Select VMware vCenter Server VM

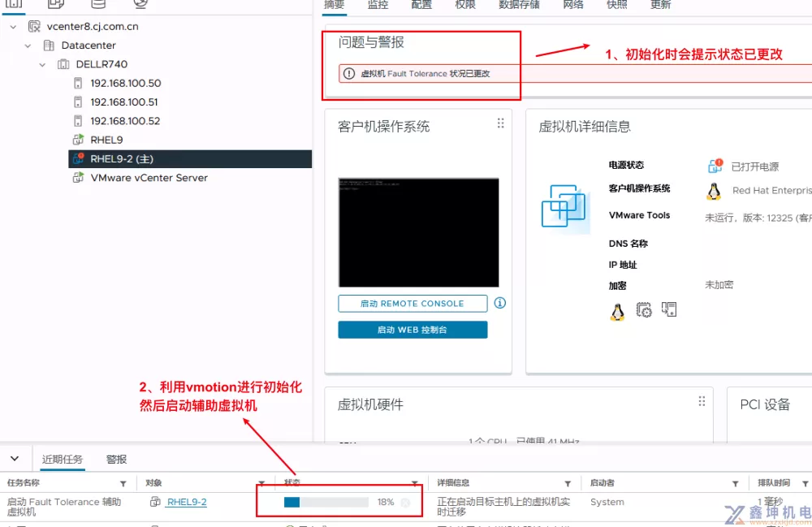[x=149, y=178]
